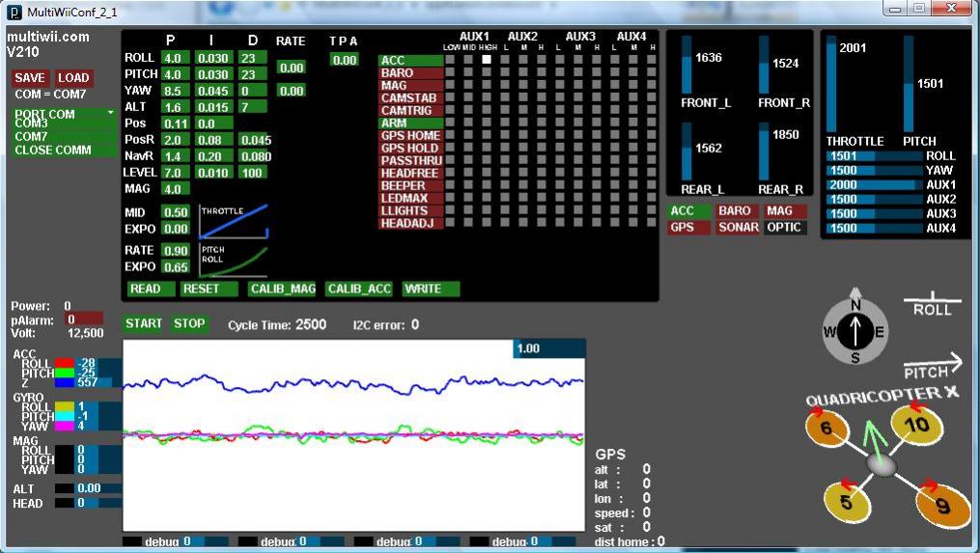Enable BARO on AUX1 LOW checkbox
Image resolution: width=980 pixels, height=553 pixels.
(451, 71)
